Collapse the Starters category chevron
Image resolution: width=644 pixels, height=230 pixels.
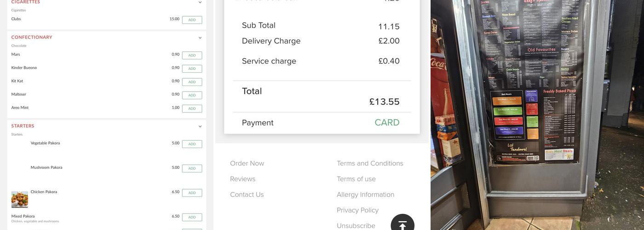click(200, 126)
